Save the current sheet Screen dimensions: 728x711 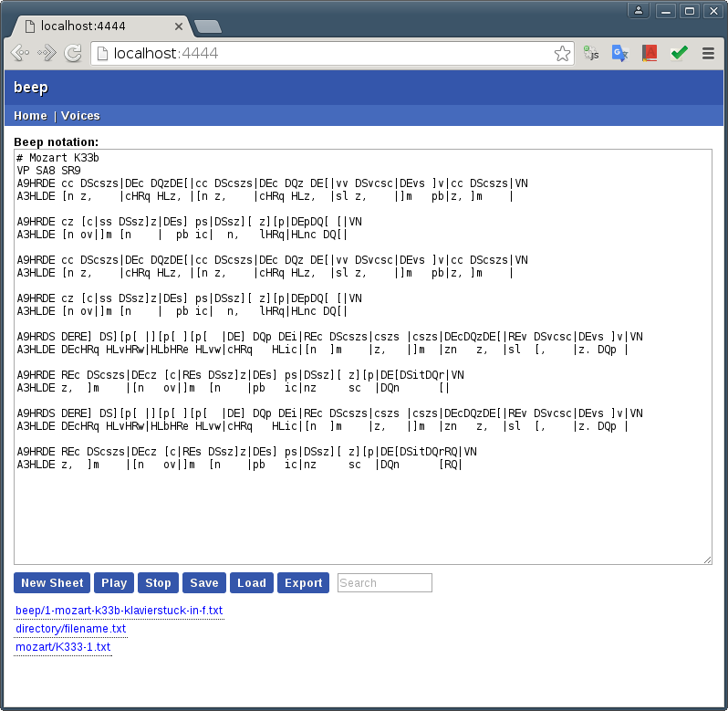[x=203, y=583]
